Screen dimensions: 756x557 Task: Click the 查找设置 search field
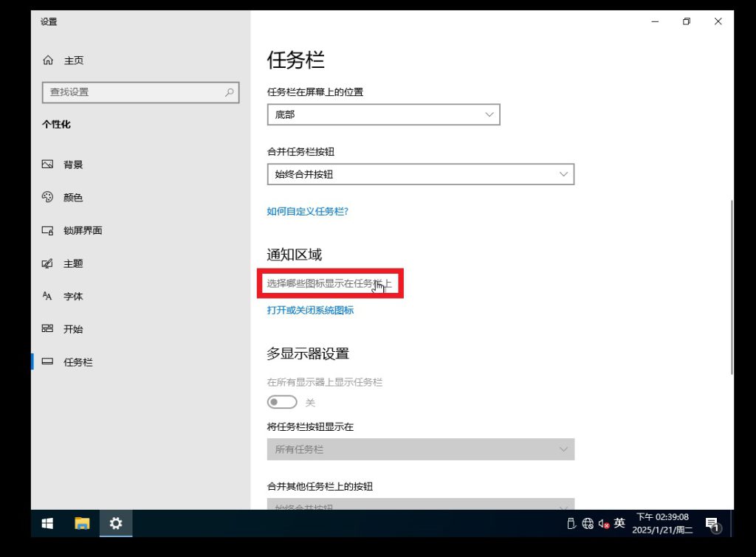pyautogui.click(x=133, y=92)
